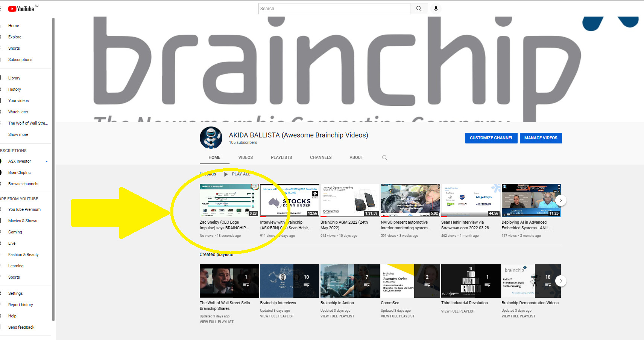View full playlist under CommSec
Image resolution: width=644 pixels, height=340 pixels.
[398, 316]
